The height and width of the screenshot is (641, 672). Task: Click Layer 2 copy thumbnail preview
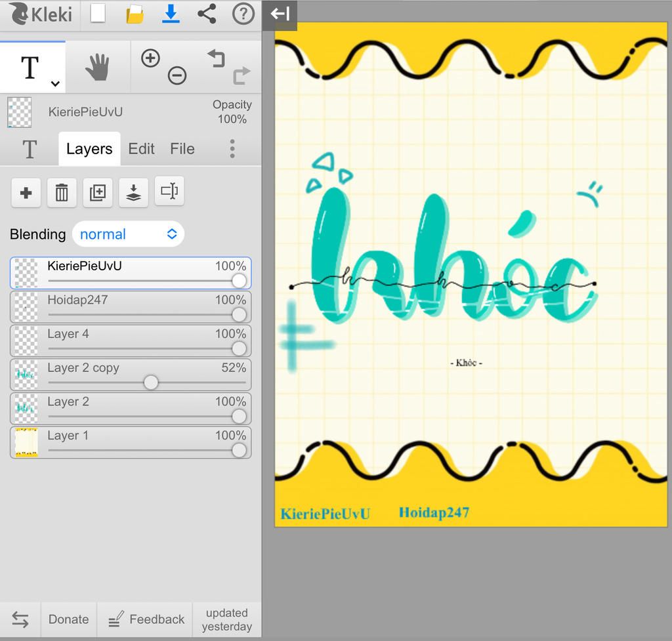click(x=26, y=375)
